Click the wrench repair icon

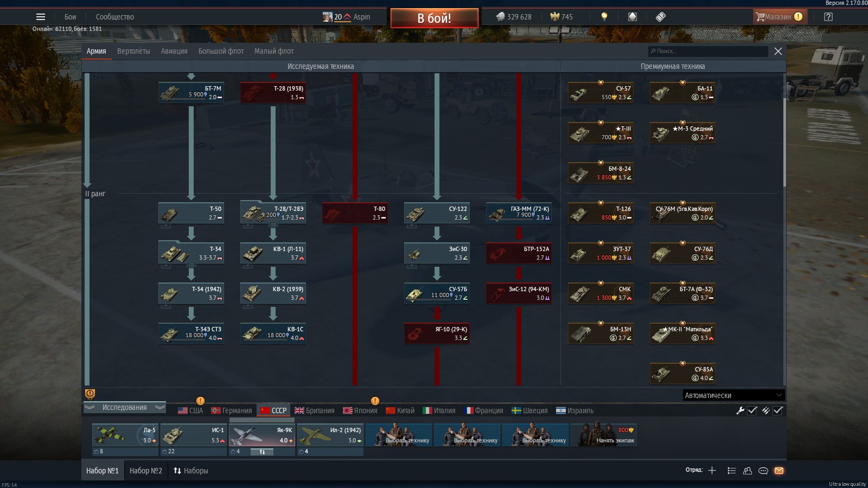point(740,410)
